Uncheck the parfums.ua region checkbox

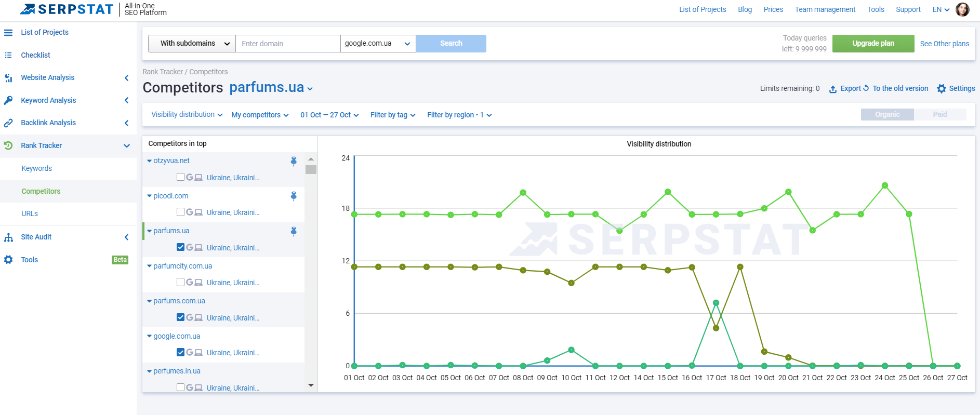[180, 247]
